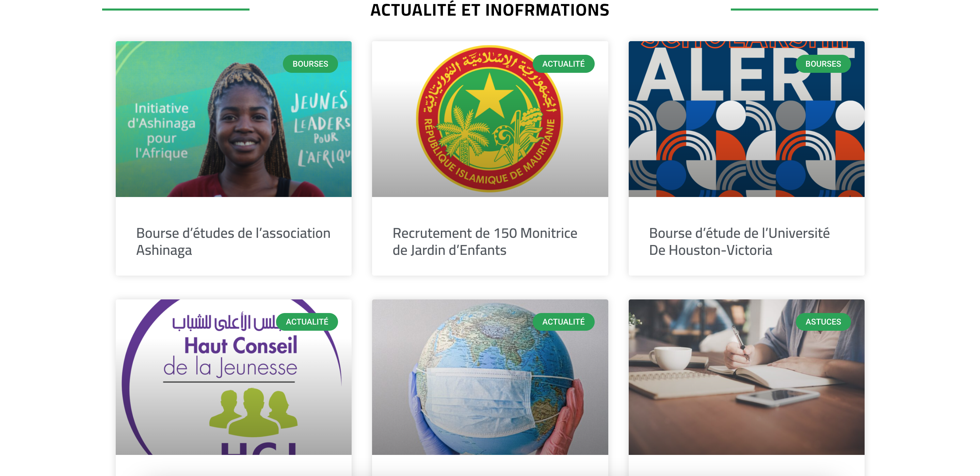Click yellow star in Mauritanie seal
This screenshot has height=476, width=980.
pos(489,95)
